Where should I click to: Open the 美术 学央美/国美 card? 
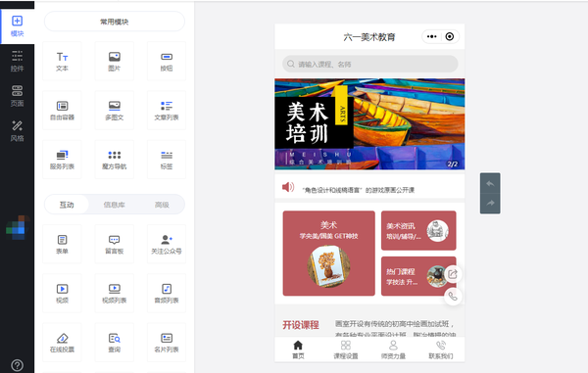(329, 254)
